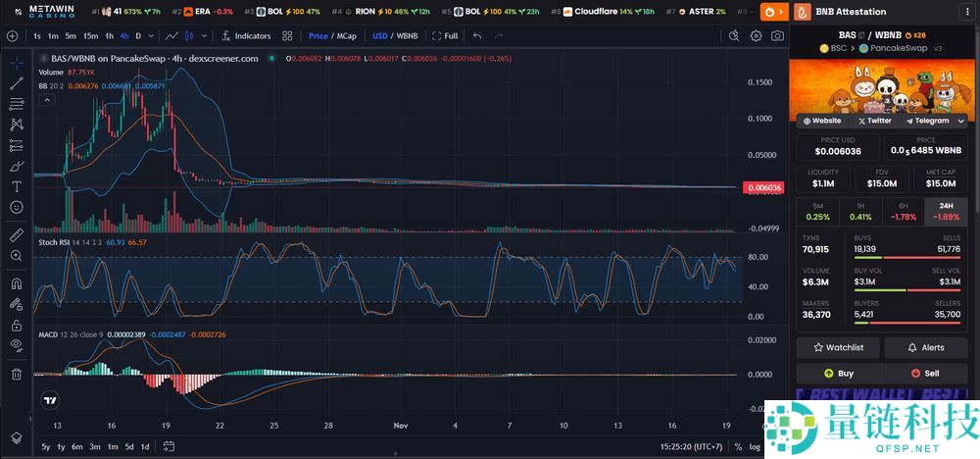Activate the magnet snap mode

coord(16,283)
